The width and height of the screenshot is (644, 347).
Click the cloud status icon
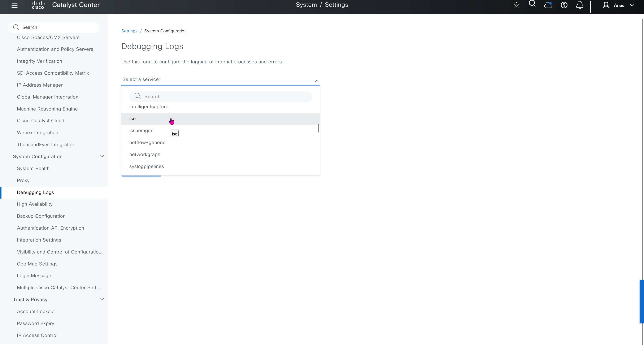pos(548,5)
